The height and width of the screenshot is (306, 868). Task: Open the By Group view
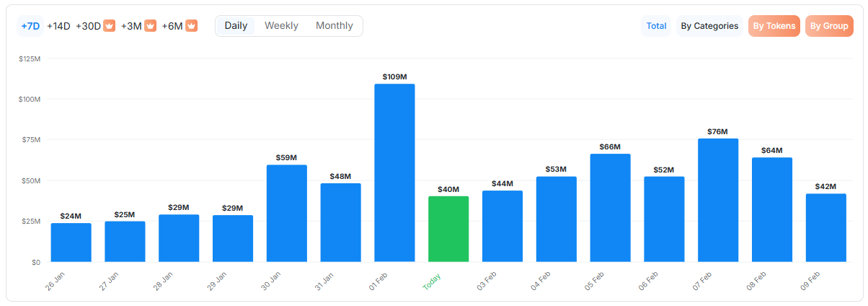(829, 26)
